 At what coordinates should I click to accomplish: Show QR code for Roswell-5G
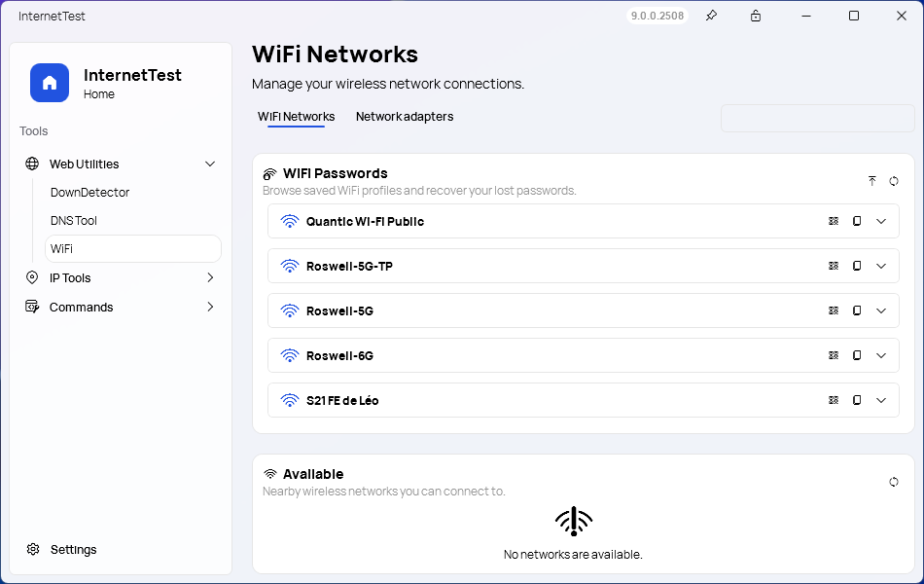(x=834, y=310)
